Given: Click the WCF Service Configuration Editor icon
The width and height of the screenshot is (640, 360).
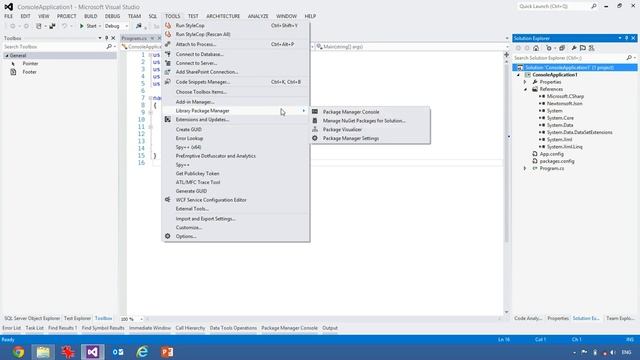Looking at the screenshot, I should (168, 200).
